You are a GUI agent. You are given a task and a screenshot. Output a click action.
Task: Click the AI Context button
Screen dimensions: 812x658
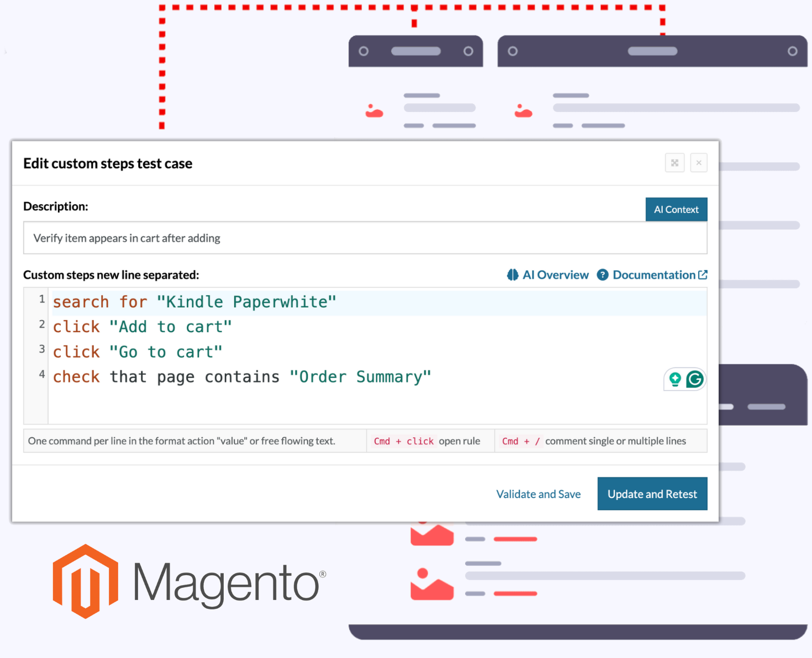point(676,209)
